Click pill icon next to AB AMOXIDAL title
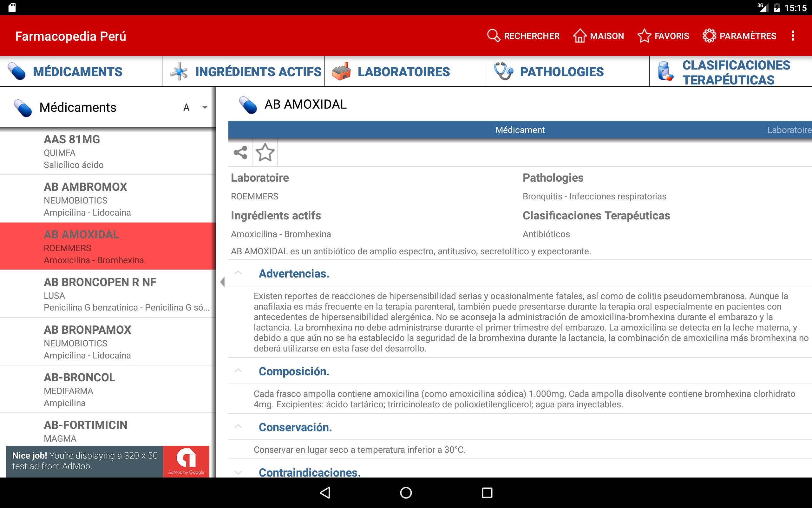This screenshot has width=812, height=508. click(x=248, y=105)
